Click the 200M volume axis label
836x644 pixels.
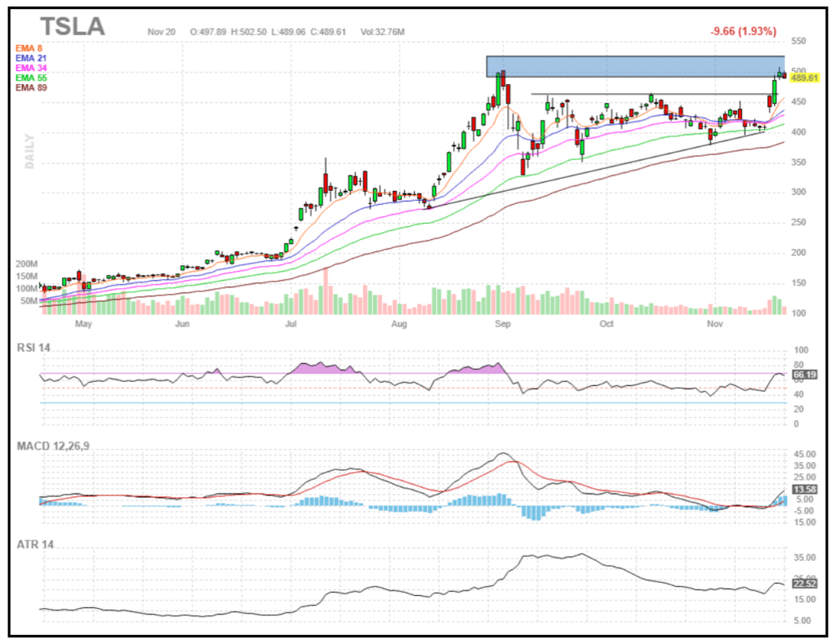[x=27, y=264]
